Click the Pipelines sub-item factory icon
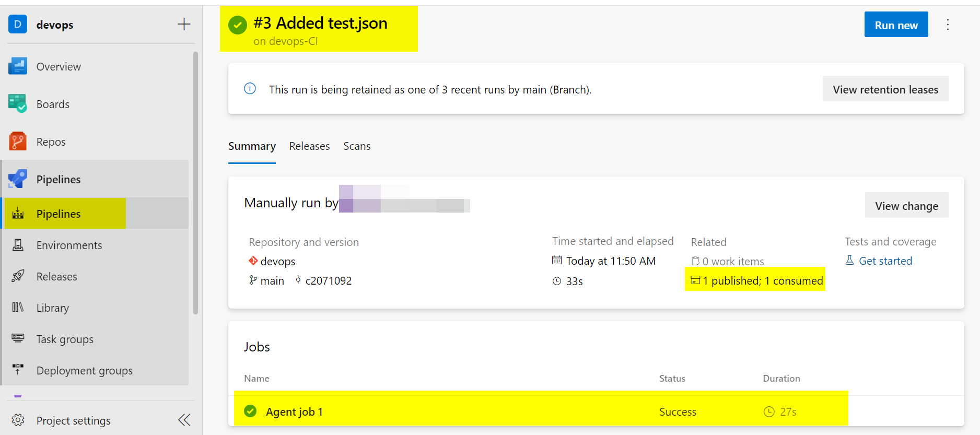 pos(18,214)
